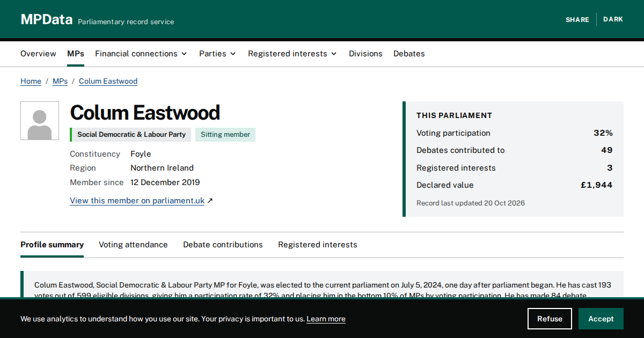The image size is (644, 338).
Task: Click the Registered interests count 3
Action: pos(610,168)
